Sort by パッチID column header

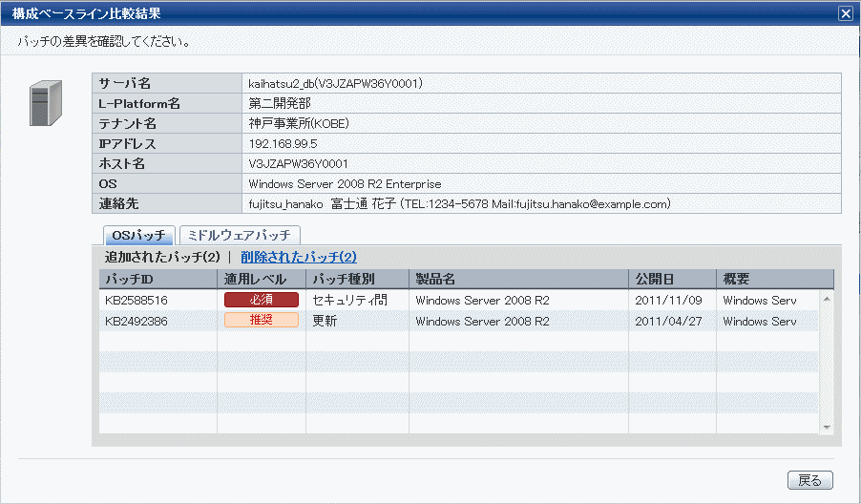tap(158, 279)
